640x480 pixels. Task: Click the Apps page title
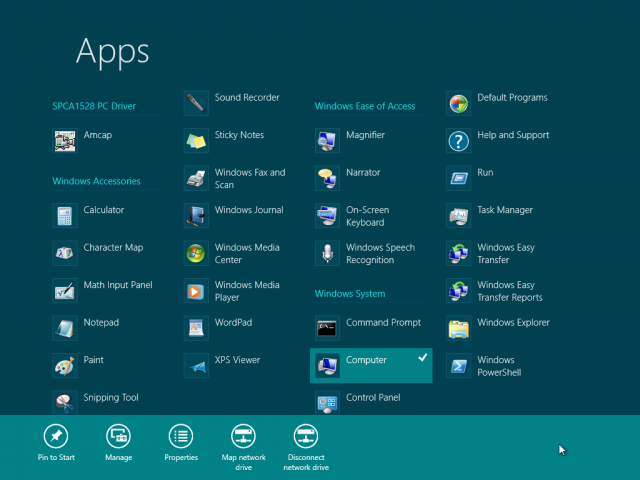113,52
